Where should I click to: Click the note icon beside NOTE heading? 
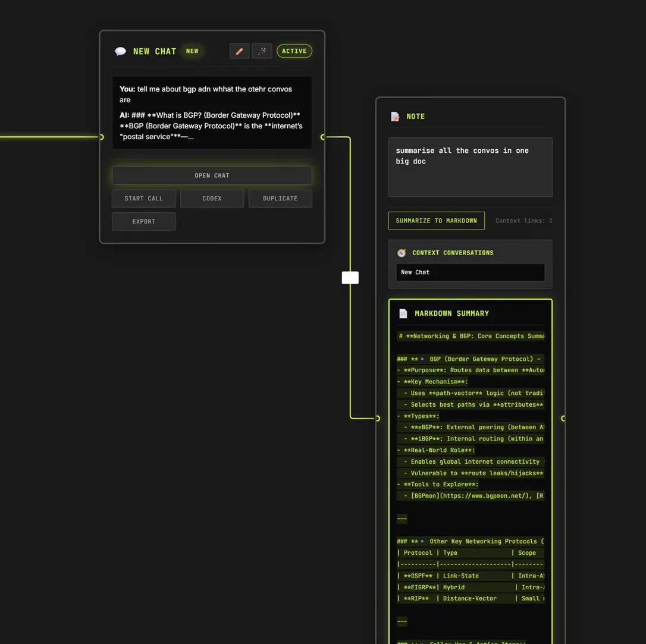tap(395, 117)
